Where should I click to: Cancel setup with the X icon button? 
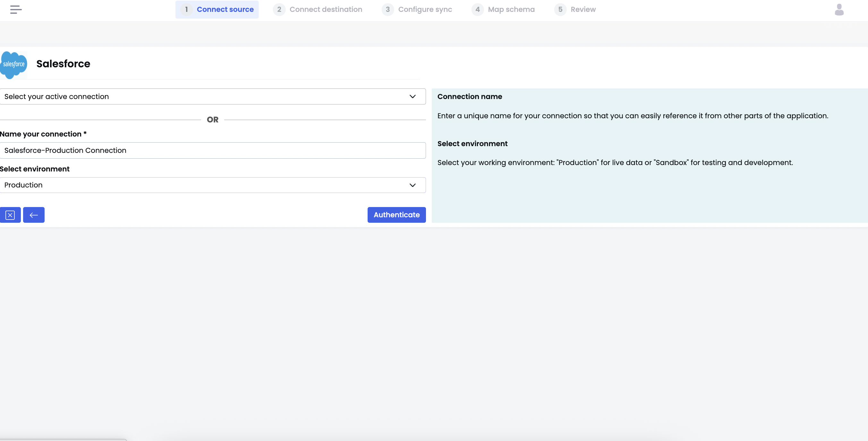[x=10, y=215]
